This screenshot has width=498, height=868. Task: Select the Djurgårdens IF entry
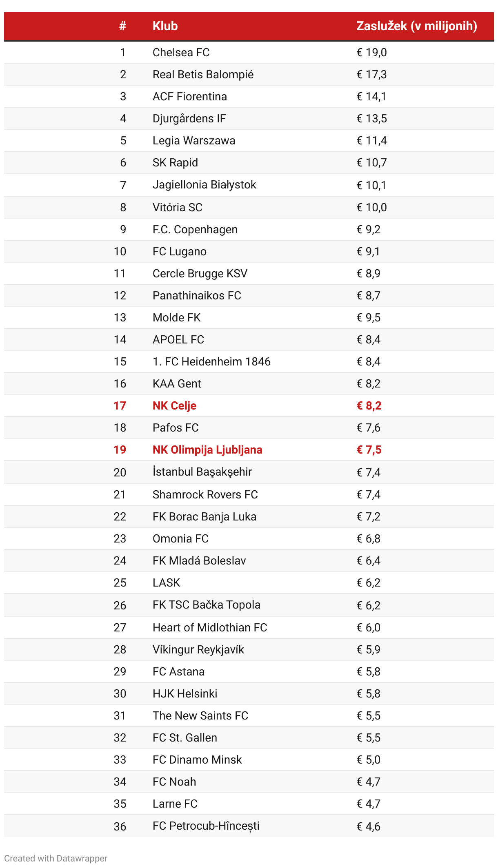249,118
